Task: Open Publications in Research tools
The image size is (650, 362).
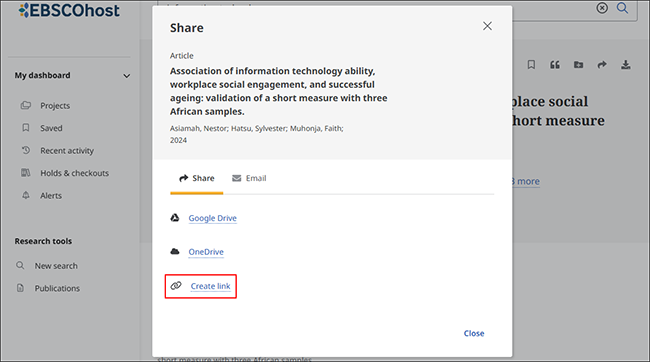Action: click(57, 288)
